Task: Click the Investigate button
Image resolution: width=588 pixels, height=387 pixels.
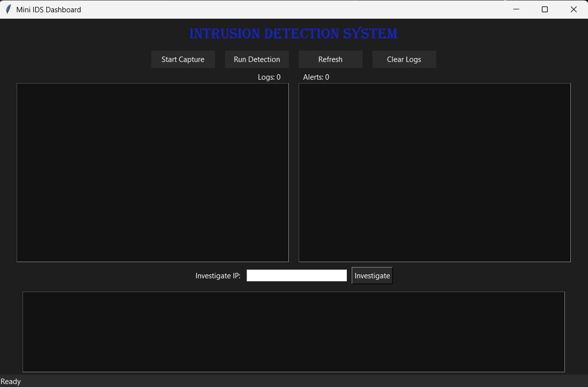Action: [372, 275]
